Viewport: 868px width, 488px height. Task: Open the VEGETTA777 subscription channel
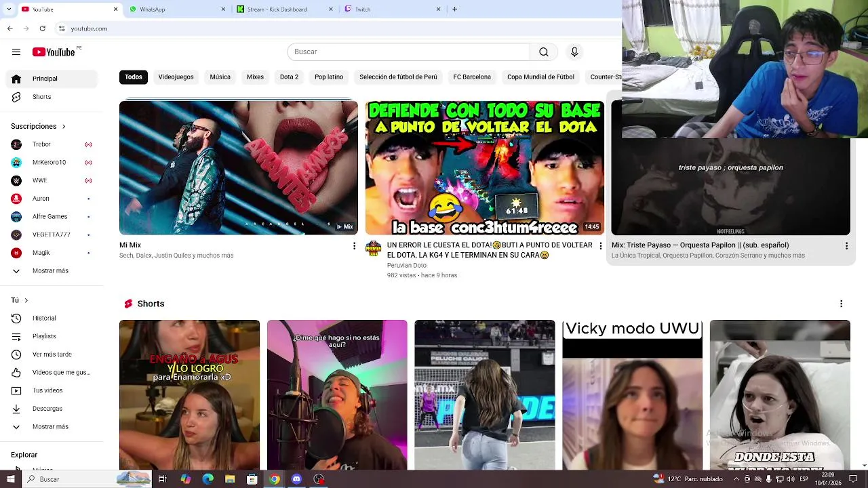[53, 235]
